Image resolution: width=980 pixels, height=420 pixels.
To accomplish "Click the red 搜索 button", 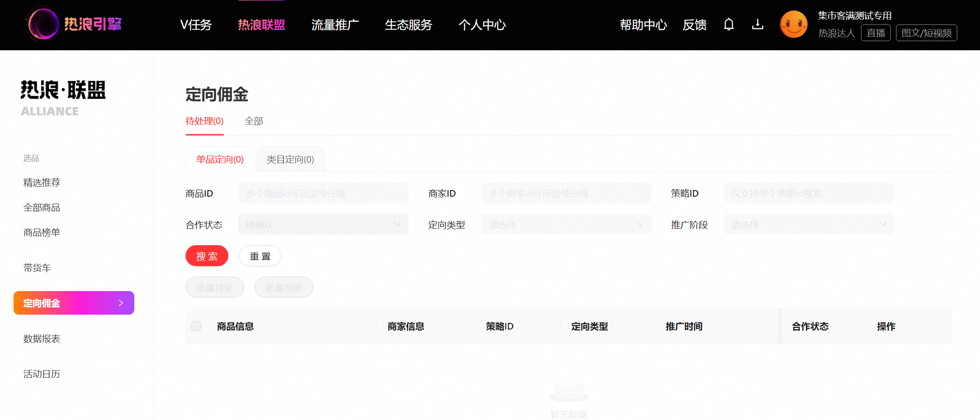I will pos(207,256).
